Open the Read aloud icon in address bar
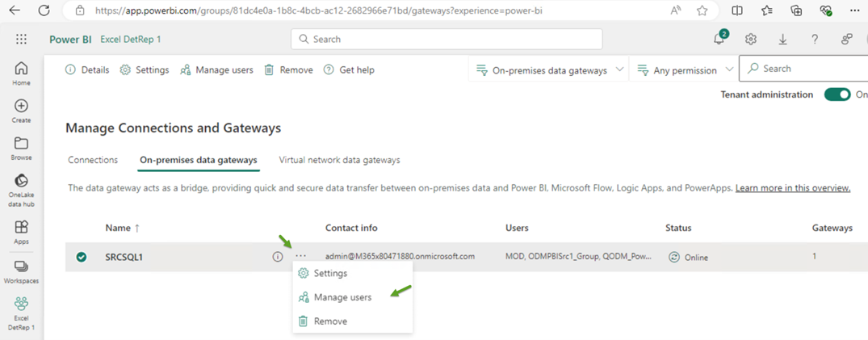Screen dimensions: 868x340 (x=676, y=10)
